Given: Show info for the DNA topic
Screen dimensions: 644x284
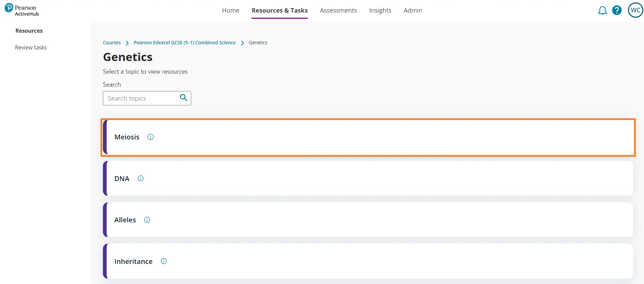Looking at the screenshot, I should (140, 178).
